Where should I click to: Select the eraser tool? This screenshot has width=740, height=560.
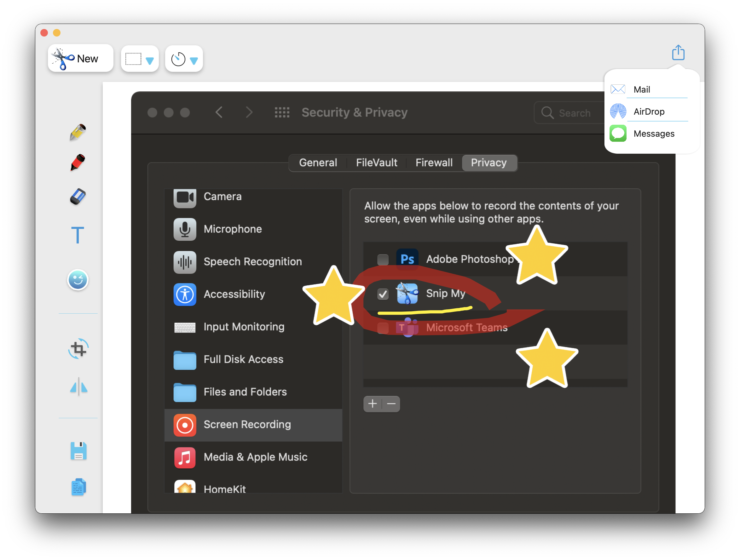tap(78, 196)
